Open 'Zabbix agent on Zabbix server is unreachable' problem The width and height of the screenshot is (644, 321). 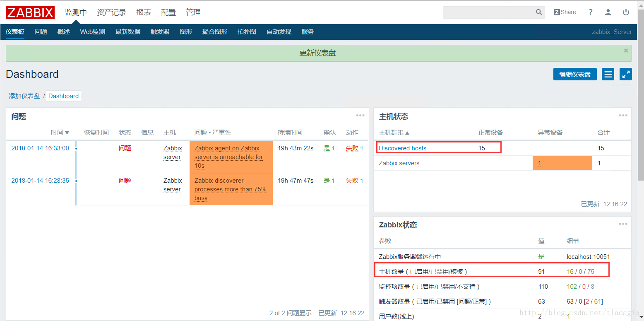tap(229, 157)
